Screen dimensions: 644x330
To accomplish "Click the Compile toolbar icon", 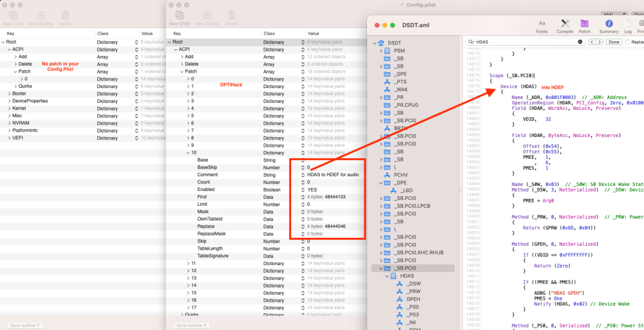I will 565,26.
